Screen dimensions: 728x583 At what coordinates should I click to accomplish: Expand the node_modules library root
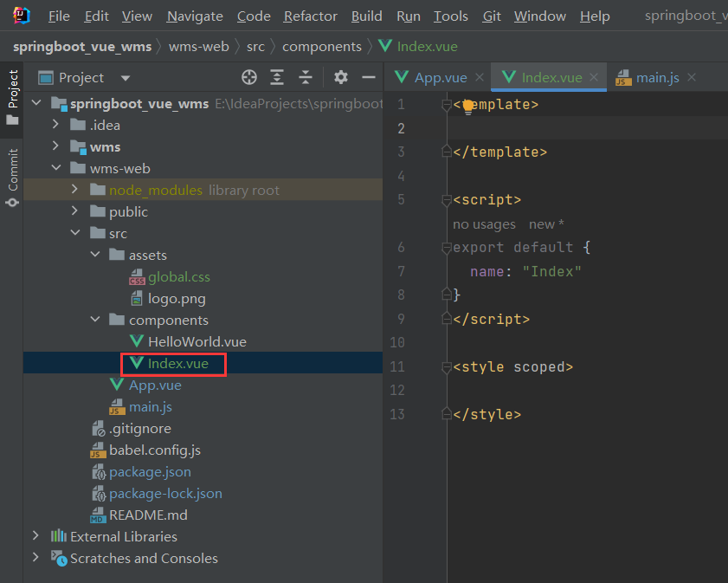(74, 189)
